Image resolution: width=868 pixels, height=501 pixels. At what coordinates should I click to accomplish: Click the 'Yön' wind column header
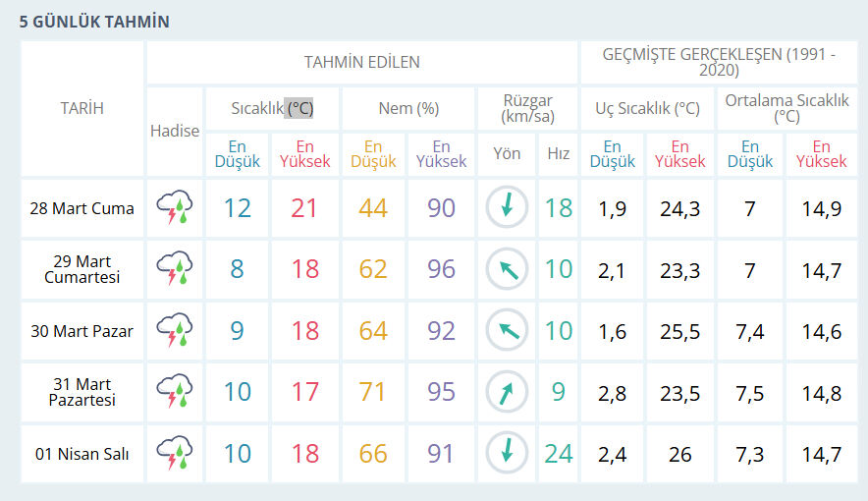[x=507, y=153]
